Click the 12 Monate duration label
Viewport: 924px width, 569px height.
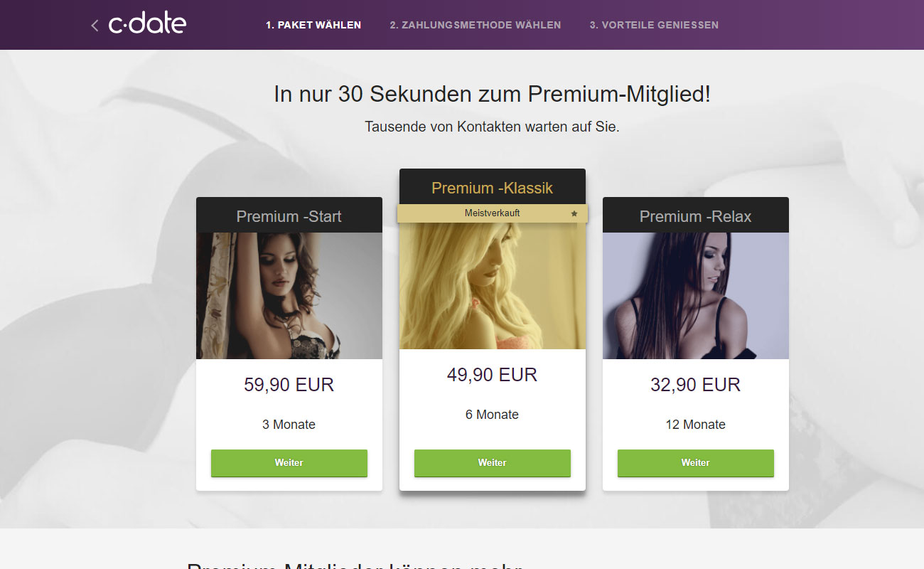(x=696, y=425)
